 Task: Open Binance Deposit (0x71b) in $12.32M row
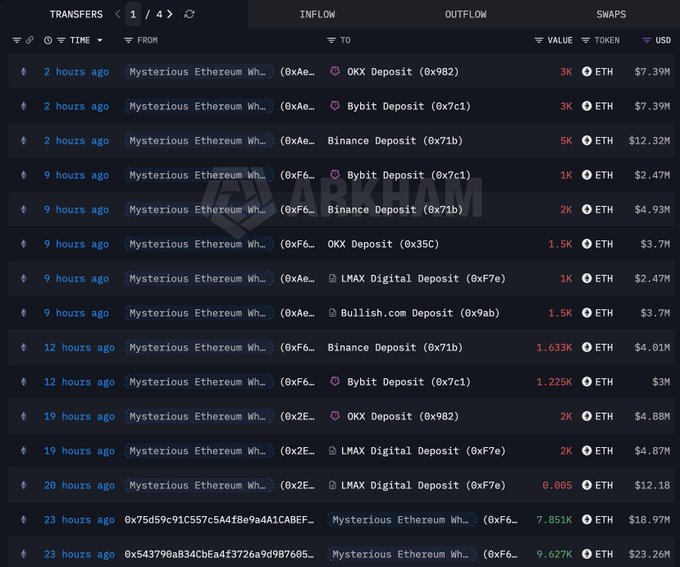tap(395, 141)
